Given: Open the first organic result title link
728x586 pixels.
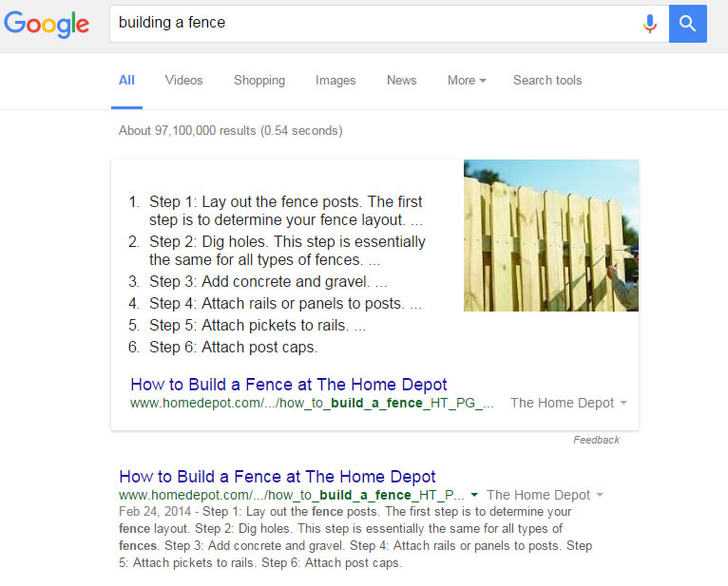Looking at the screenshot, I should [x=277, y=477].
